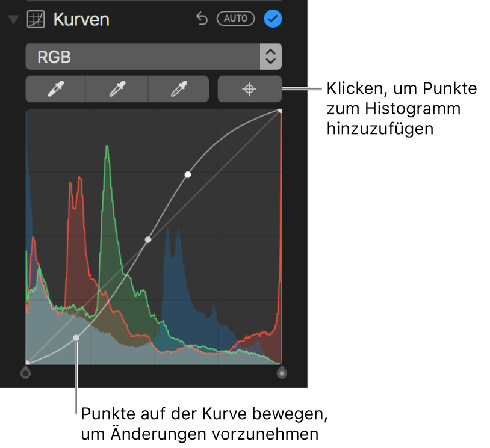Click the white point marker below the histogram
Image resolution: width=490 pixels, height=448 pixels.
click(x=282, y=372)
